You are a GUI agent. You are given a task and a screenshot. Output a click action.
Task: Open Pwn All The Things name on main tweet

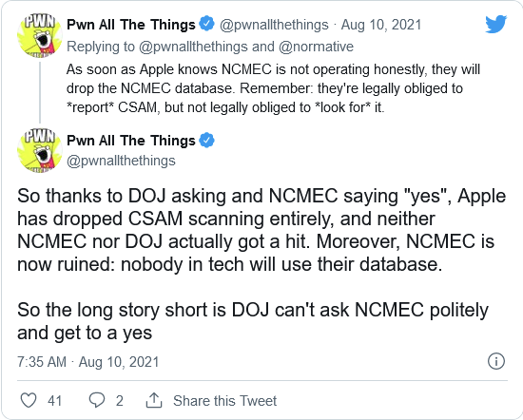tap(131, 141)
